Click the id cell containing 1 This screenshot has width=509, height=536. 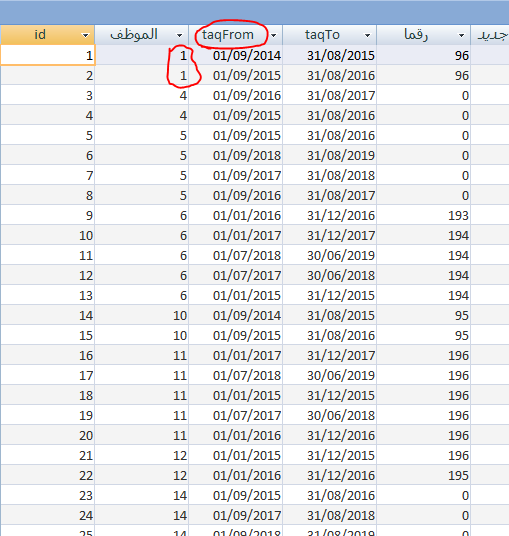(x=48, y=55)
